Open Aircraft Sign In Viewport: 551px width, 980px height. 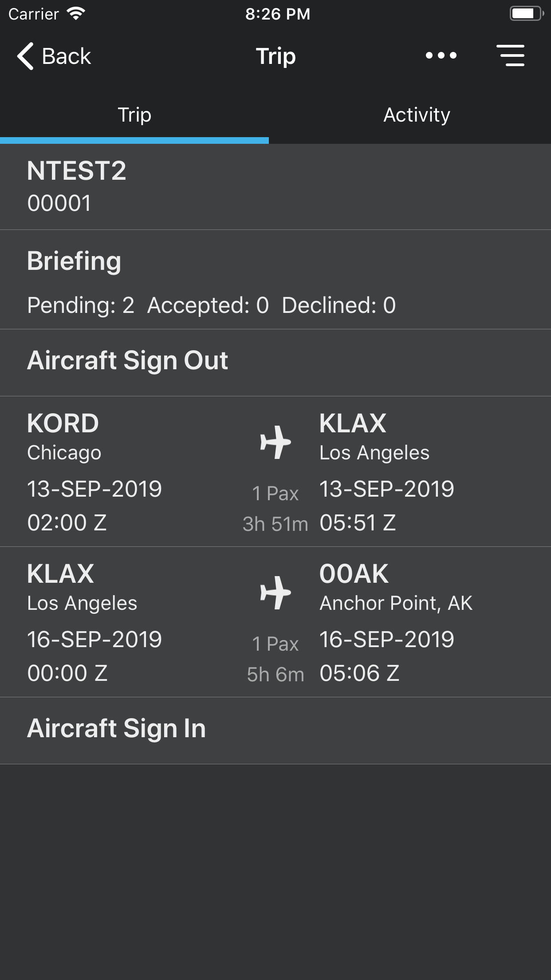tap(116, 729)
